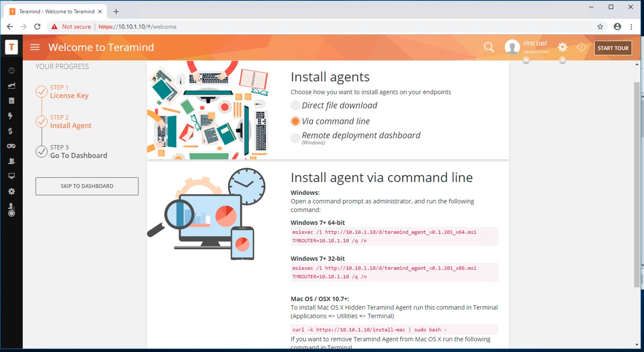Open the lightning bolt icon in sidebar

click(x=11, y=116)
